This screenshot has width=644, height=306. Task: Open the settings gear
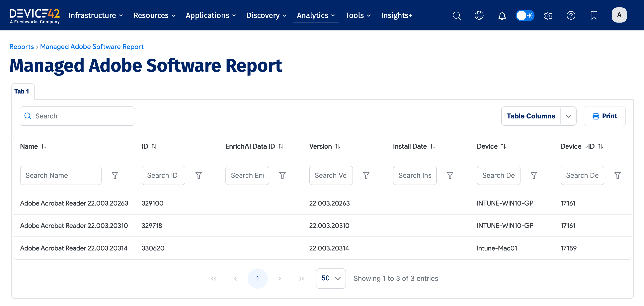[x=548, y=16]
